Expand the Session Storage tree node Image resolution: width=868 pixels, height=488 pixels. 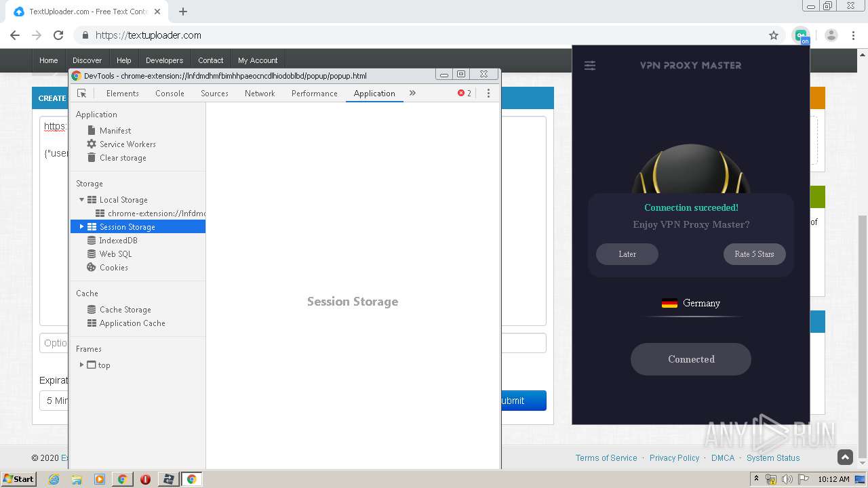[82, 227]
